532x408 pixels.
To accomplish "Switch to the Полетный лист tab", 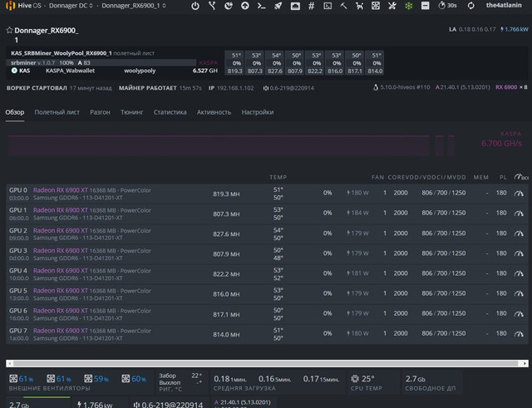I will click(x=57, y=112).
